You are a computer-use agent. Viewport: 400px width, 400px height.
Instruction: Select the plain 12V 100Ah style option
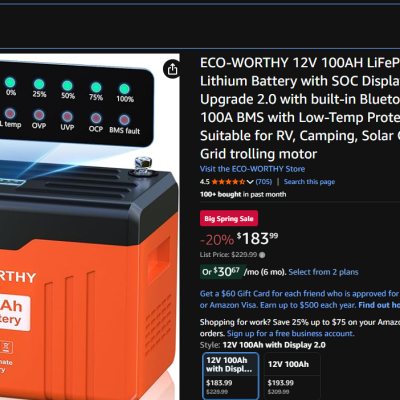[292, 376]
